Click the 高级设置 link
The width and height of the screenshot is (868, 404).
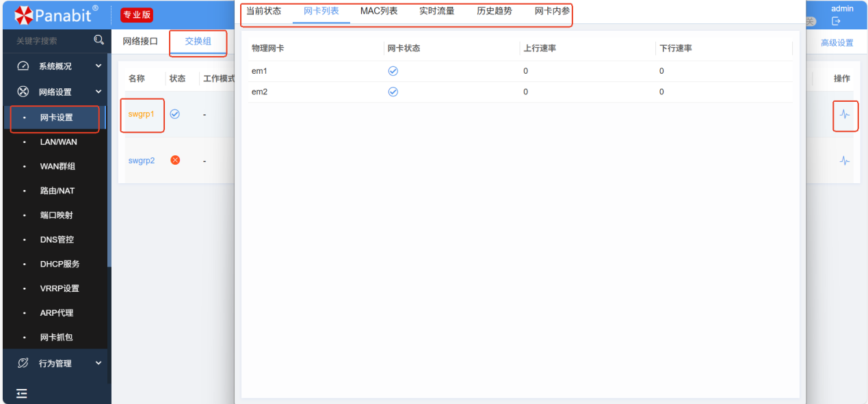point(837,43)
